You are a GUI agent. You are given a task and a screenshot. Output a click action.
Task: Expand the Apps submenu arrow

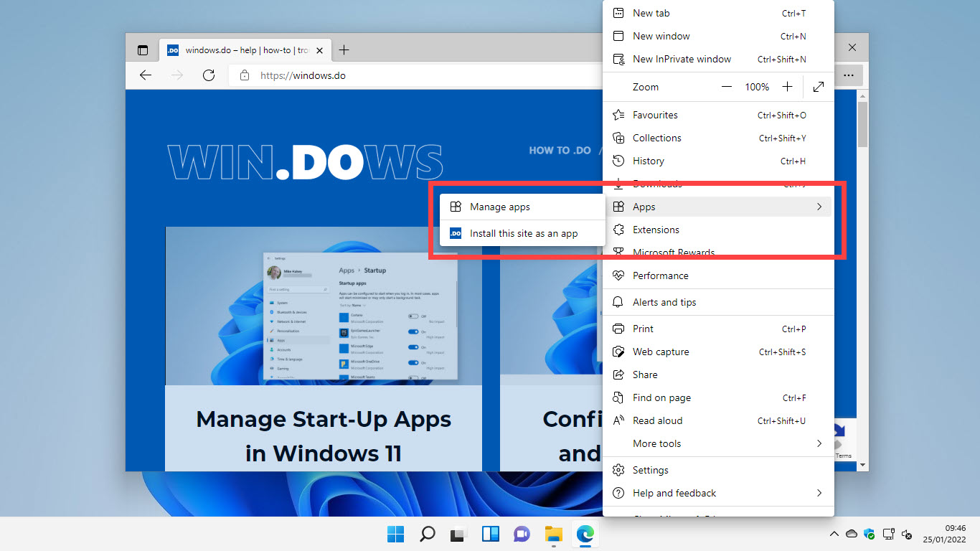click(819, 207)
